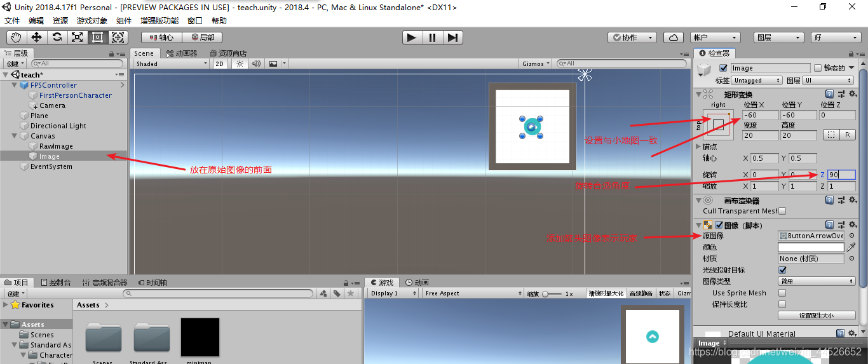Open image type dropdown
The width and height of the screenshot is (868, 364).
(x=817, y=281)
